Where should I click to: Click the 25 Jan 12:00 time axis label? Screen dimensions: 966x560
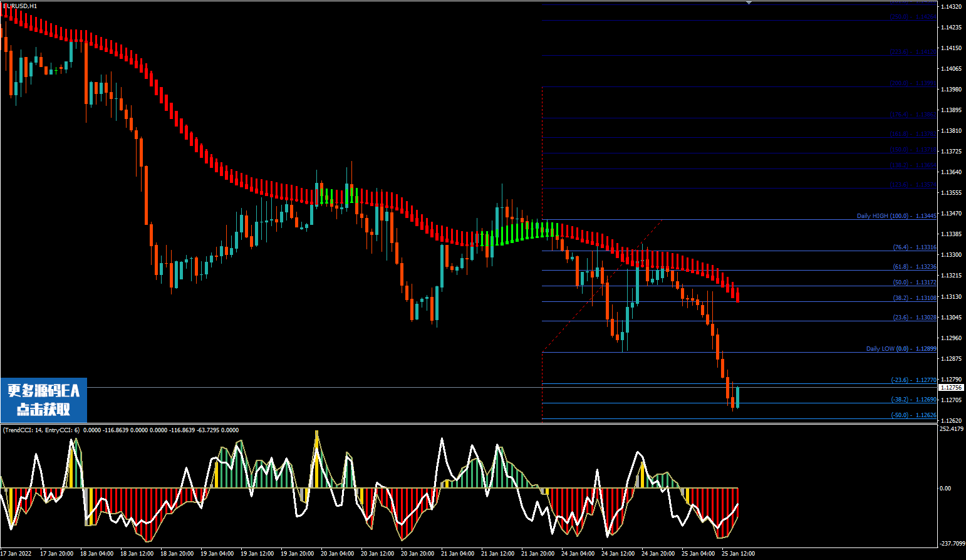pyautogui.click(x=738, y=554)
